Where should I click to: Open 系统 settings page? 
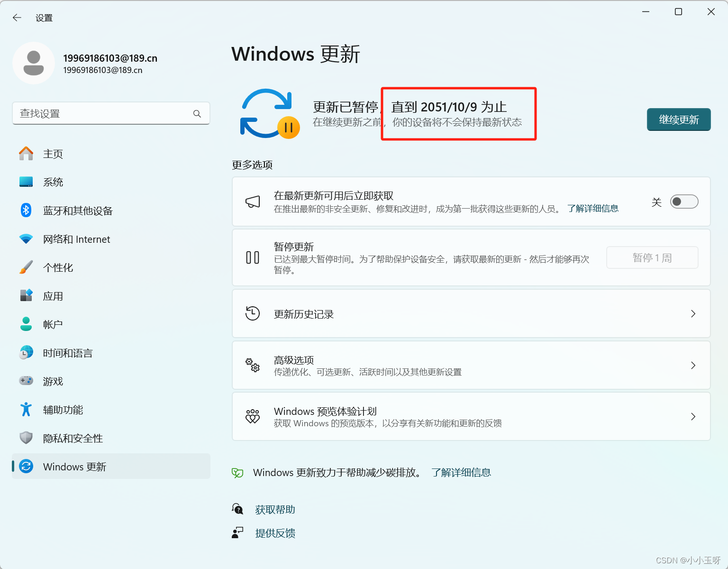point(111,182)
